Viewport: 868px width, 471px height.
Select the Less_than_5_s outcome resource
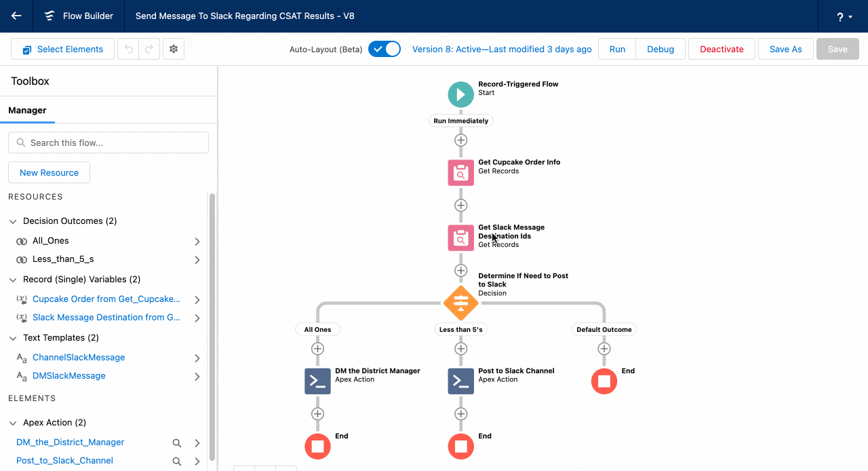pos(63,259)
